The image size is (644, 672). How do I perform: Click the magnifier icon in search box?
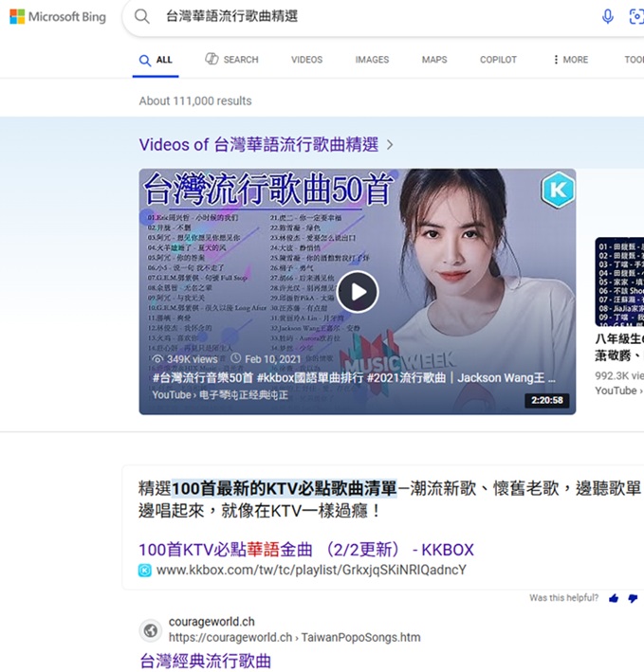tap(142, 17)
